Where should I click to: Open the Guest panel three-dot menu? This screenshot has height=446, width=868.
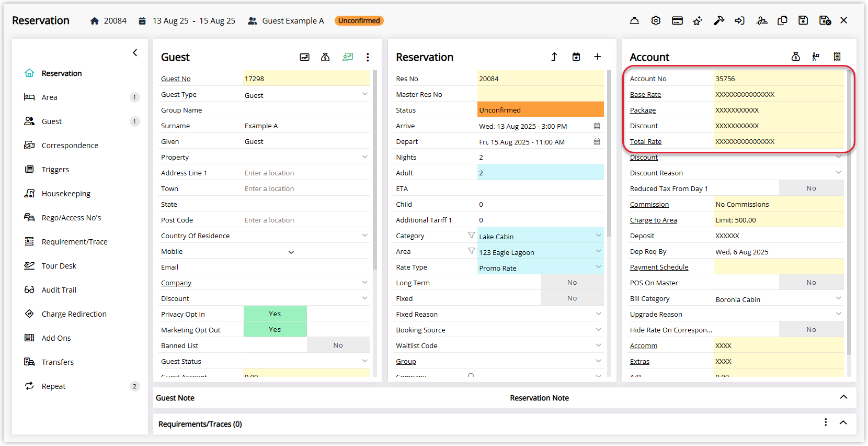[368, 57]
